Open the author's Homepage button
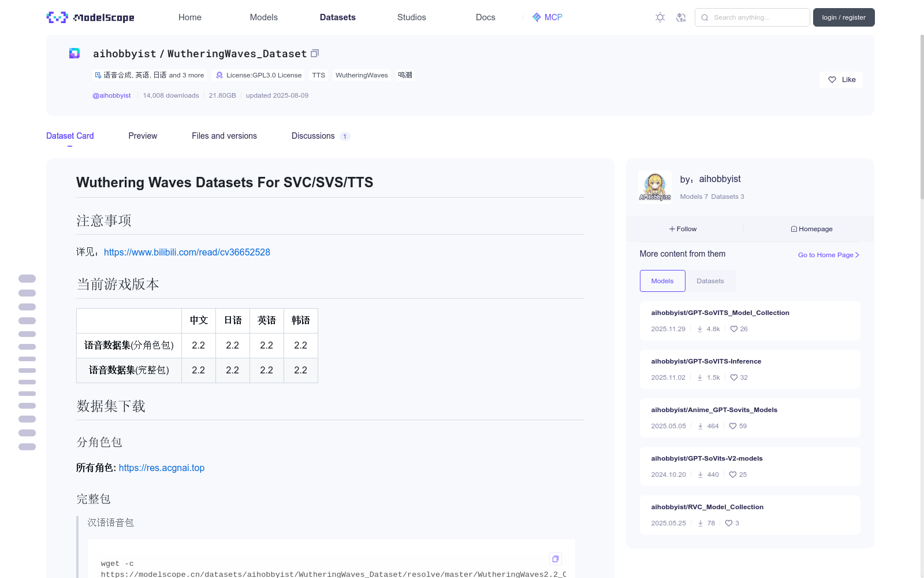The height and width of the screenshot is (578, 924). pyautogui.click(x=812, y=229)
